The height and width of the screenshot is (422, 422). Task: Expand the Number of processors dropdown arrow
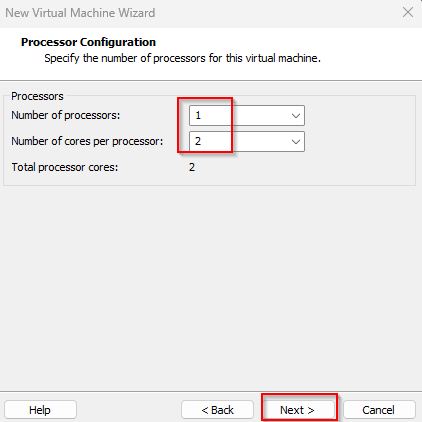pyautogui.click(x=296, y=116)
